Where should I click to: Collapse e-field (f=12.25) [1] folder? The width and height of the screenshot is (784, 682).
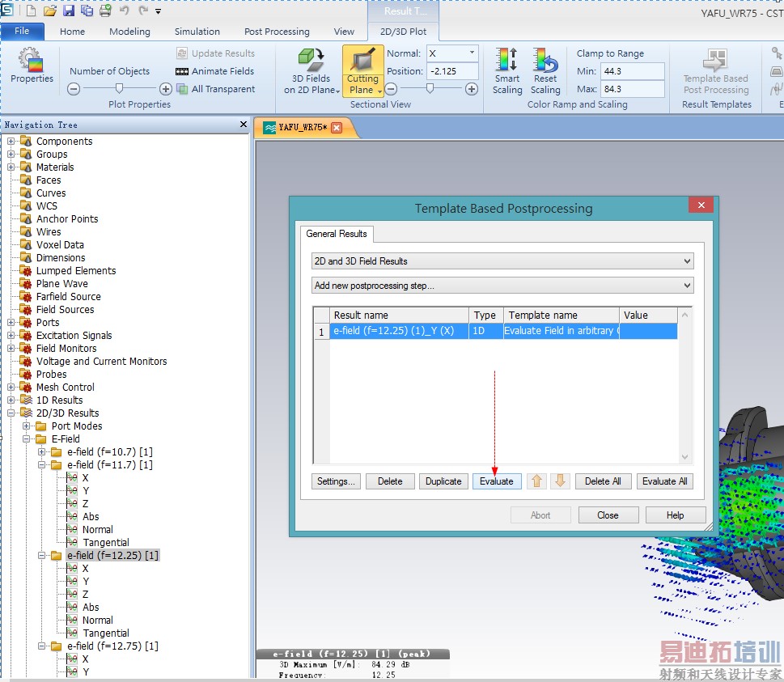pos(42,556)
